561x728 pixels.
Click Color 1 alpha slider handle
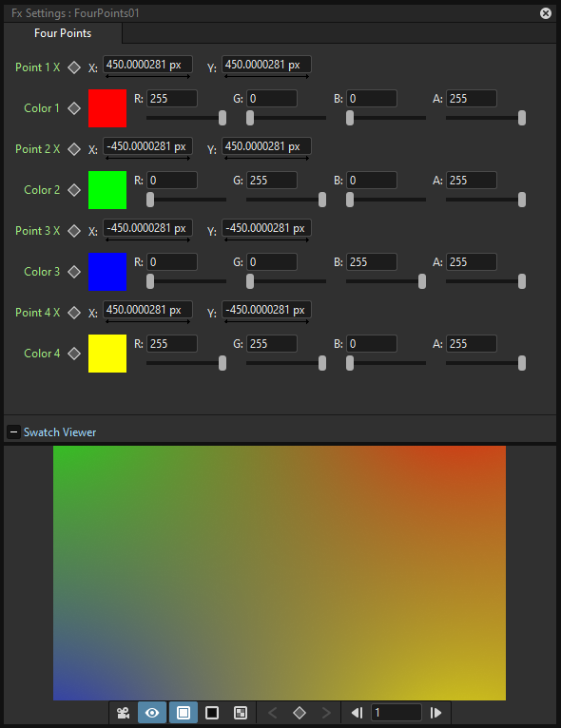coord(522,118)
